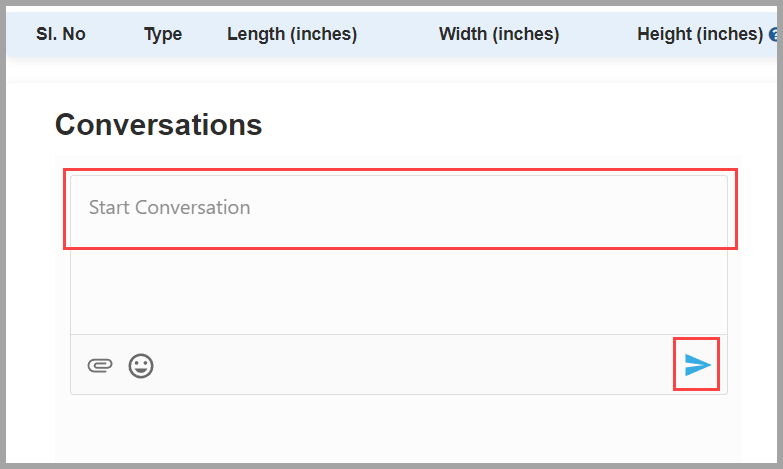Sort the table by Sl. No
783x469 pixels.
pyautogui.click(x=60, y=34)
